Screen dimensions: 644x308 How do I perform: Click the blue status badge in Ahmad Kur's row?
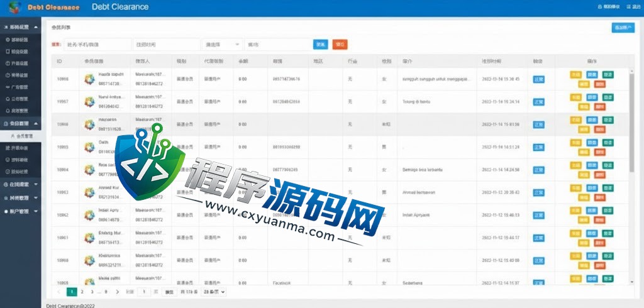tap(538, 192)
